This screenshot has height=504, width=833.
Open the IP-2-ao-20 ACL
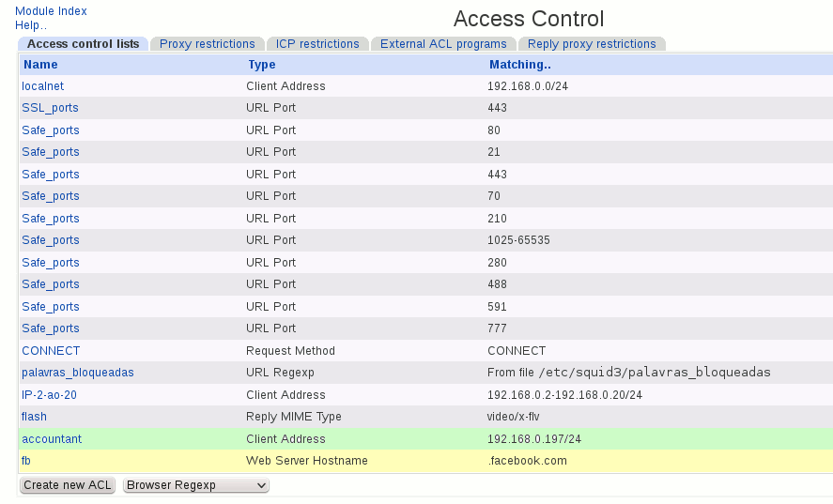pyautogui.click(x=50, y=395)
